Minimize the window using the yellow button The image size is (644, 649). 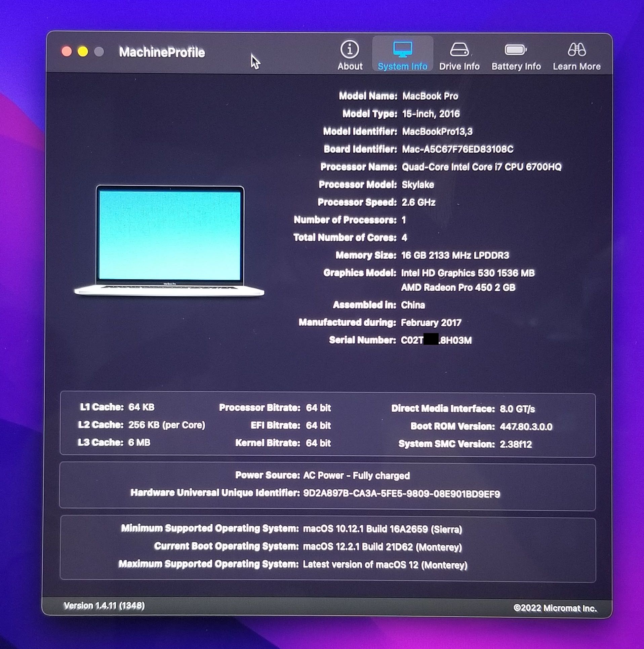pos(83,52)
